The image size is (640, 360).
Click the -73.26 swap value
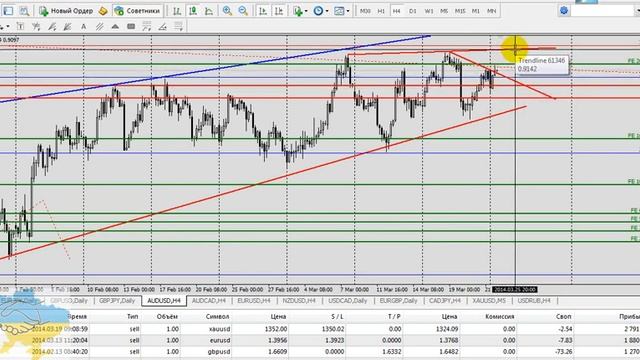562,352
